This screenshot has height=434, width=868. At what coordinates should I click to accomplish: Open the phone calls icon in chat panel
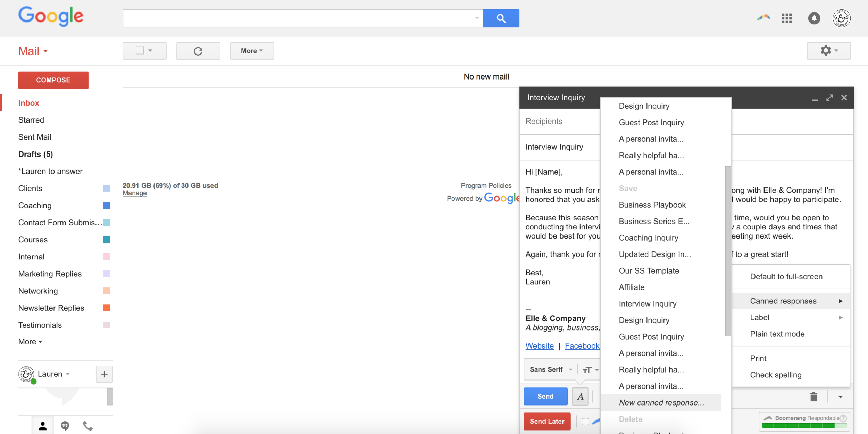point(87,425)
